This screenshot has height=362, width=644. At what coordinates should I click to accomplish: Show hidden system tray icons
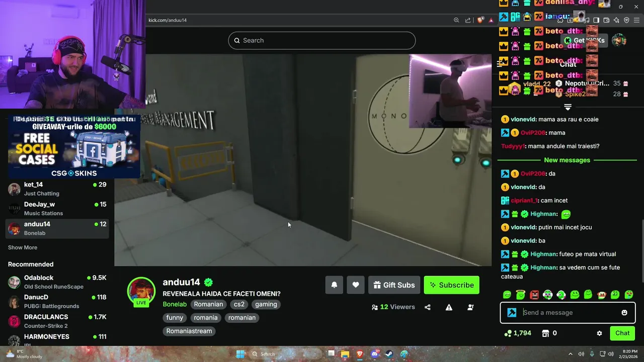point(570,354)
